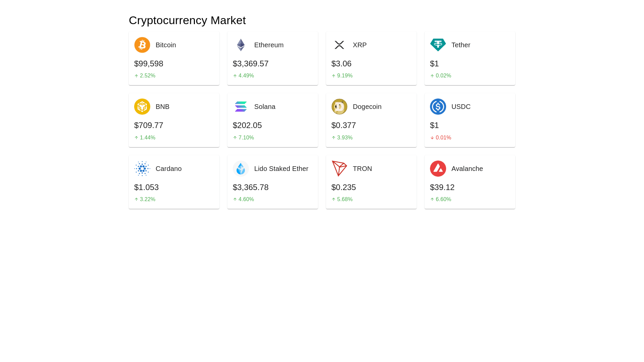Screen dimensions: 644x362
Task: Click the Solana striped logo icon
Action: [x=240, y=107]
